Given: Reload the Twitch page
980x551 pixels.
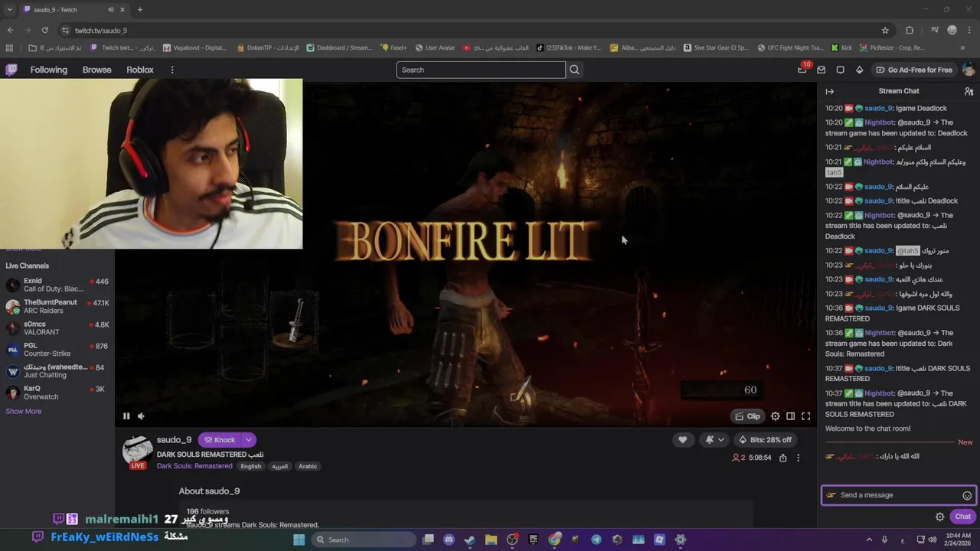Looking at the screenshot, I should click(x=45, y=30).
